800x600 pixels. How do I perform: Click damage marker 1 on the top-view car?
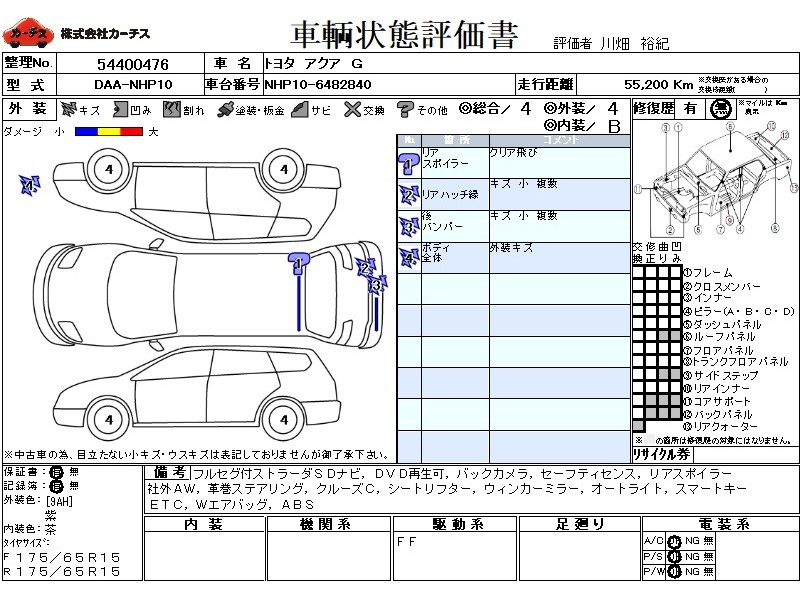(298, 263)
